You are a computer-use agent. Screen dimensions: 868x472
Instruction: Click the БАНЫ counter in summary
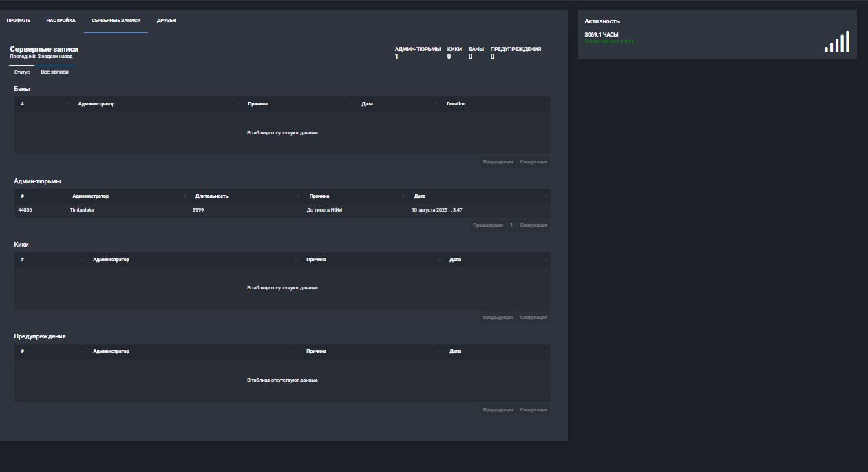click(x=476, y=52)
